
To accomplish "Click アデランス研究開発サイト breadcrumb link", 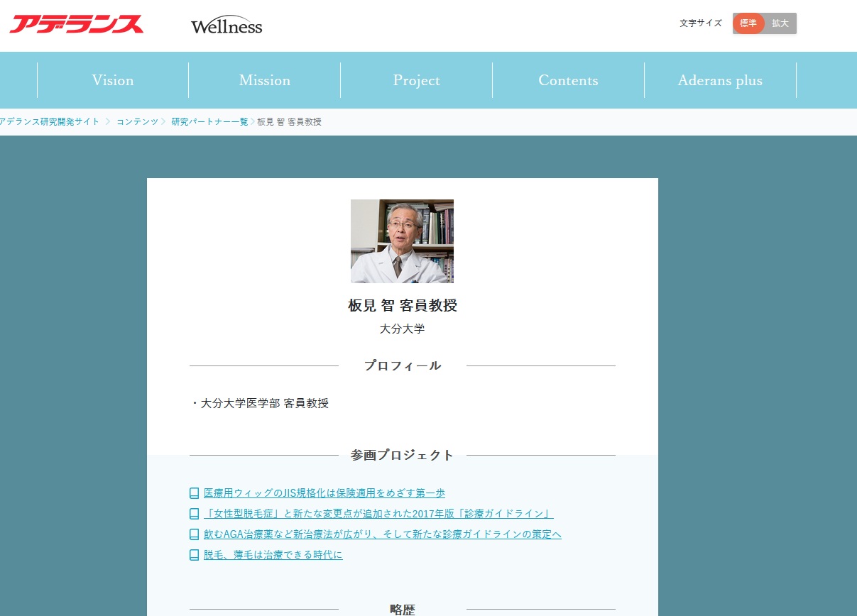I will (x=50, y=122).
